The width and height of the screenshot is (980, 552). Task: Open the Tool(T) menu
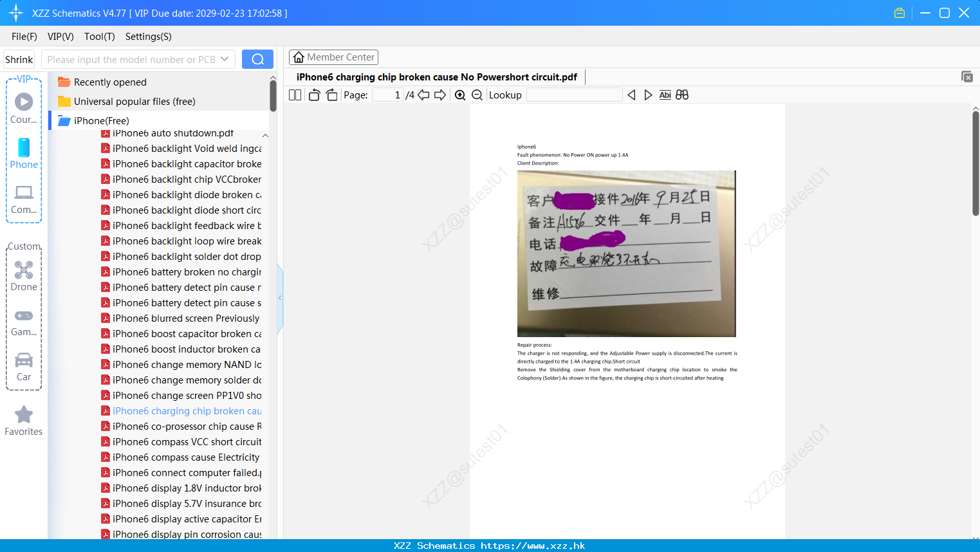point(100,37)
